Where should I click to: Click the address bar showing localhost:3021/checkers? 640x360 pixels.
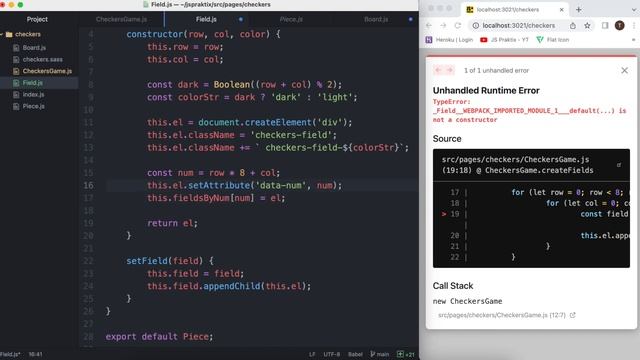(x=519, y=25)
